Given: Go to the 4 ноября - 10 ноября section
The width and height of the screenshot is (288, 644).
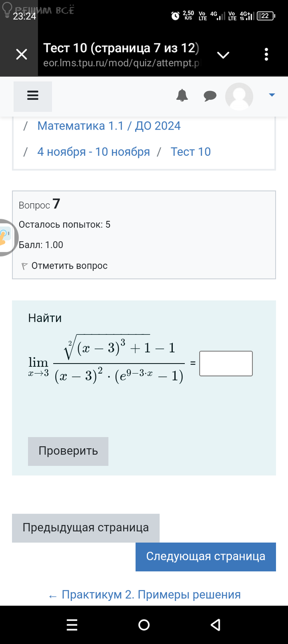Looking at the screenshot, I should (94, 152).
